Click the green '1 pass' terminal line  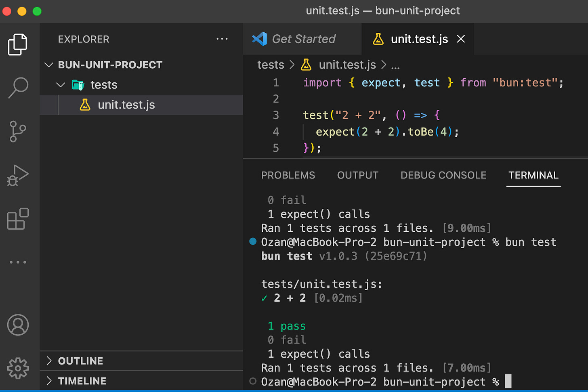point(287,326)
